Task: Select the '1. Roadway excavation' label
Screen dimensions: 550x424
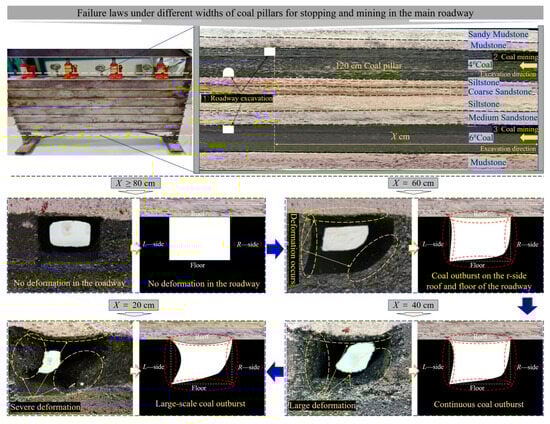Action: [237, 99]
